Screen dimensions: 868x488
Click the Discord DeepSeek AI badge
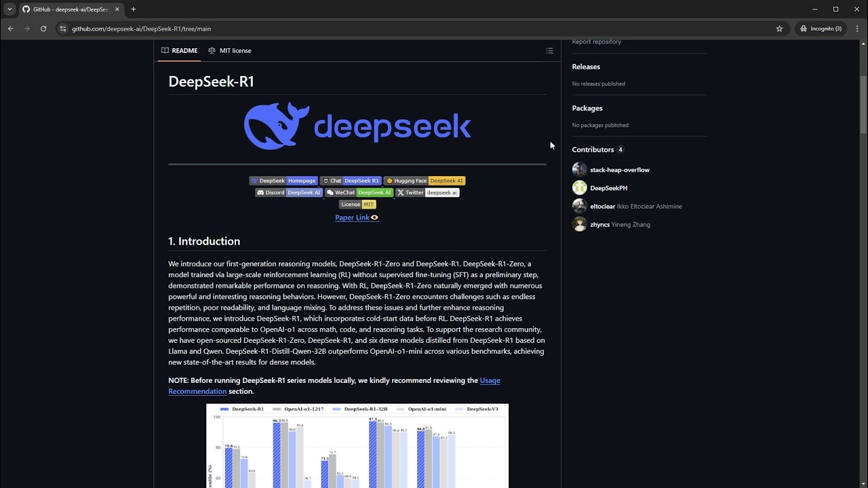289,192
